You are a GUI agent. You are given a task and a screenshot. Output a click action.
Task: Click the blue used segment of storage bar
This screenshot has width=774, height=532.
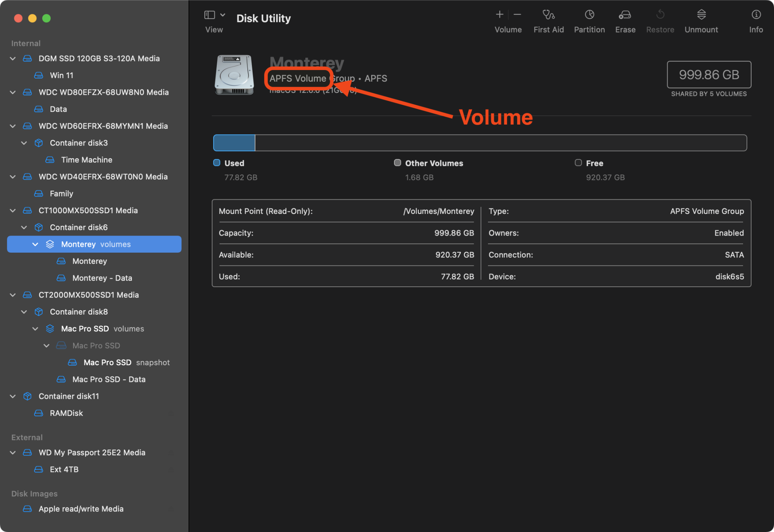234,143
